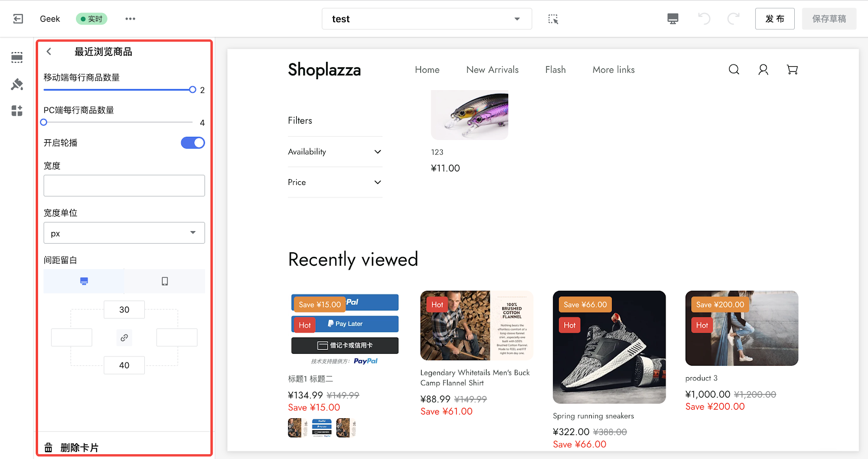Image resolution: width=868 pixels, height=459 pixels.
Task: Open the test template dropdown
Action: [427, 19]
